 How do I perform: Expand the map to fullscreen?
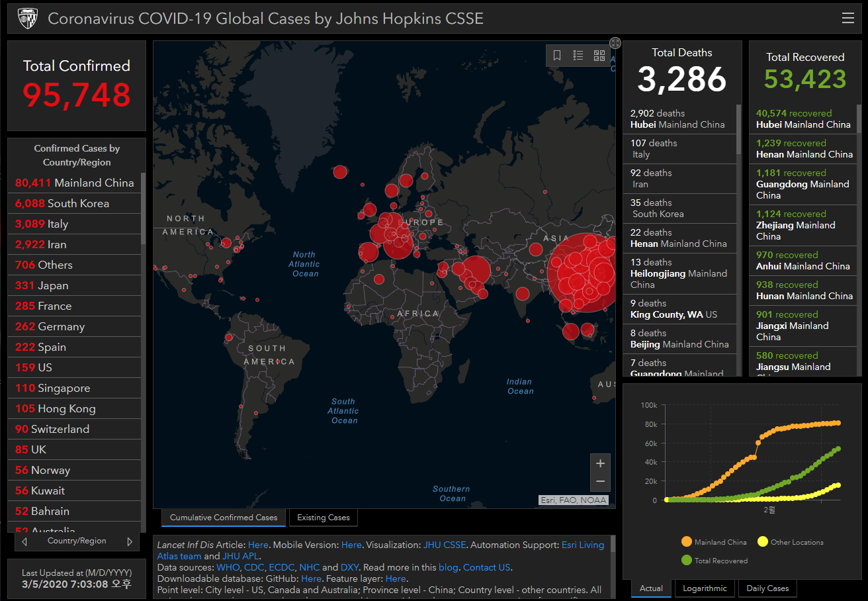point(615,43)
